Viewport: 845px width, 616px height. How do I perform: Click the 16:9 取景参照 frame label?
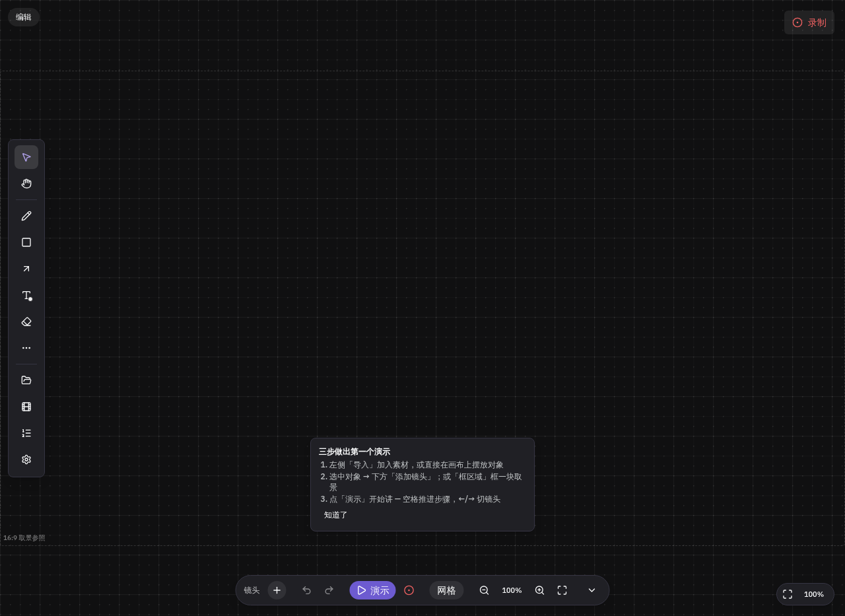click(x=24, y=538)
